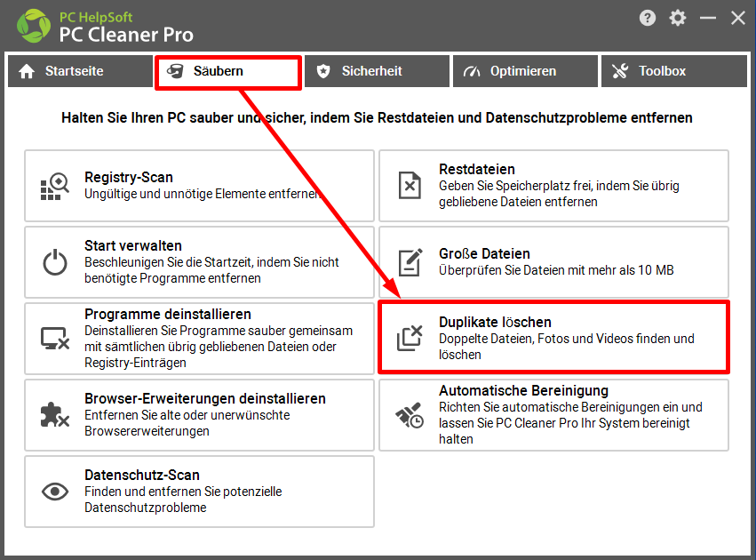
Task: Open settings with the gear icon
Action: pyautogui.click(x=678, y=19)
